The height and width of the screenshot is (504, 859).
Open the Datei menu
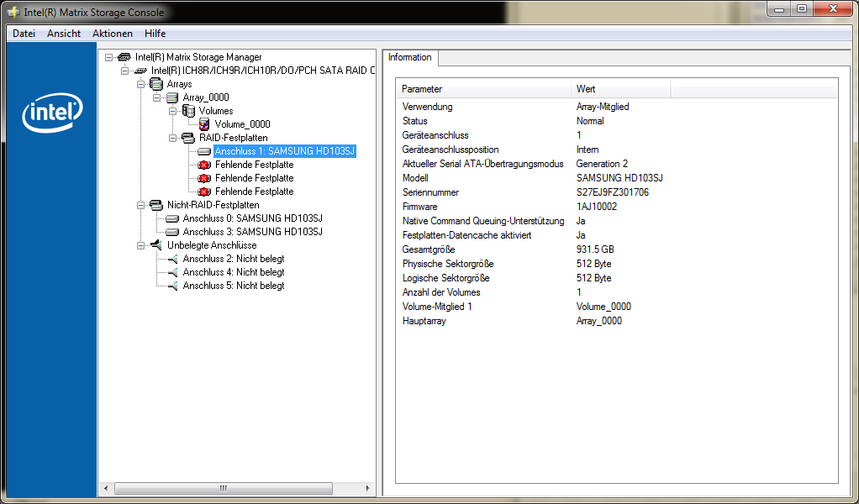[x=24, y=34]
